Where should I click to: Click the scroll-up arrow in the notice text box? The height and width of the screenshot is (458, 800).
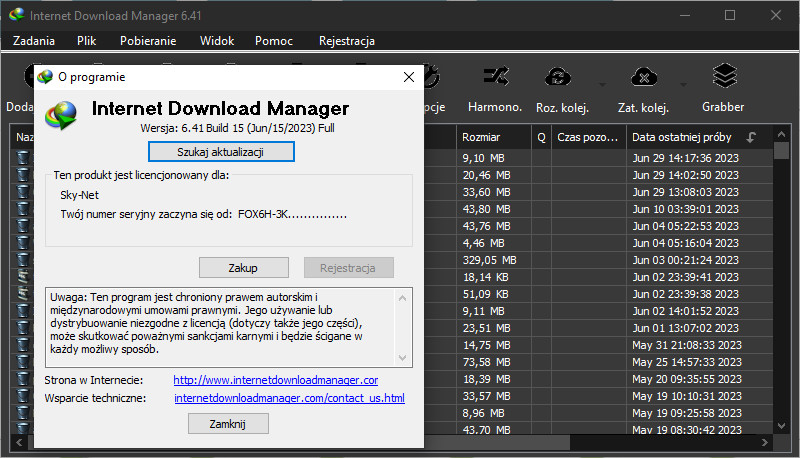click(403, 298)
